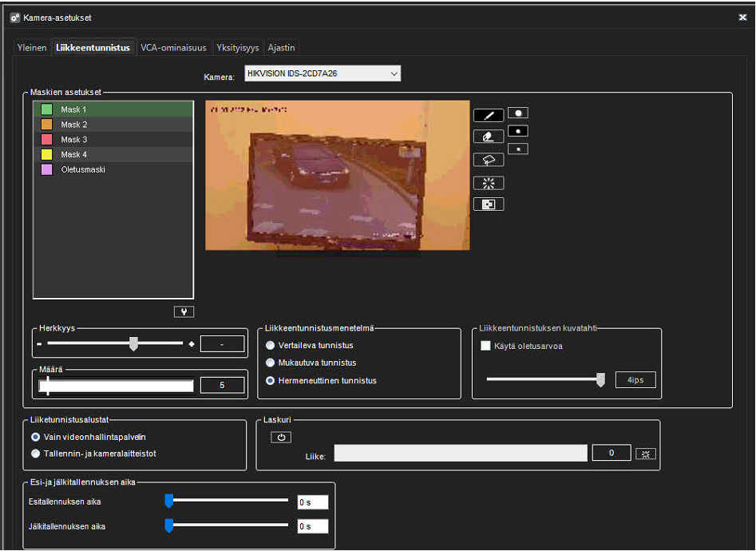Image resolution: width=756 pixels, height=551 pixels.
Task: Open the Ajastin tab
Action: (281, 48)
